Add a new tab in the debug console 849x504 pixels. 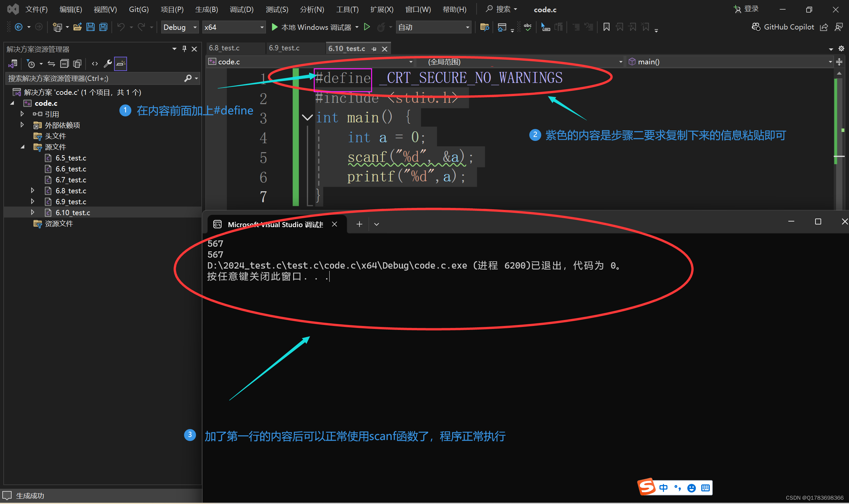click(x=359, y=224)
